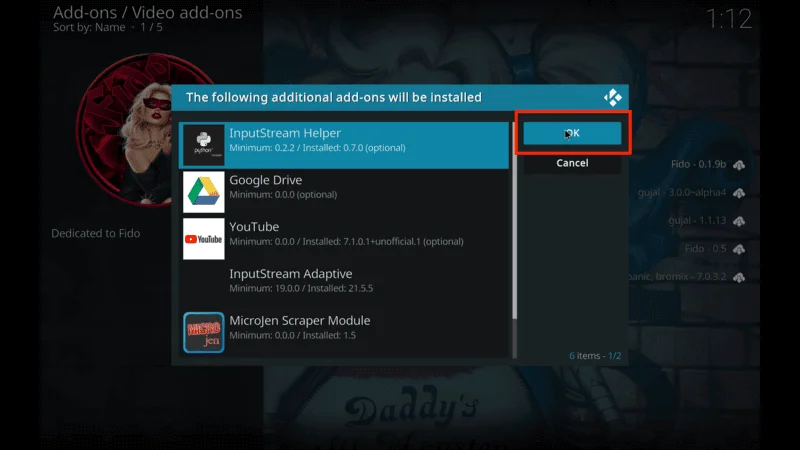
Task: Click the YouTube entry title
Action: (254, 227)
